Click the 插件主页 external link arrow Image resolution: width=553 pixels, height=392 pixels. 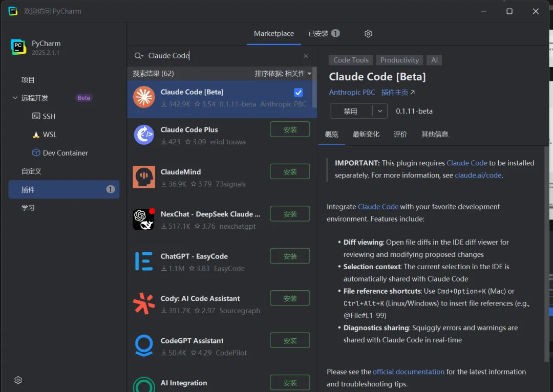[413, 92]
